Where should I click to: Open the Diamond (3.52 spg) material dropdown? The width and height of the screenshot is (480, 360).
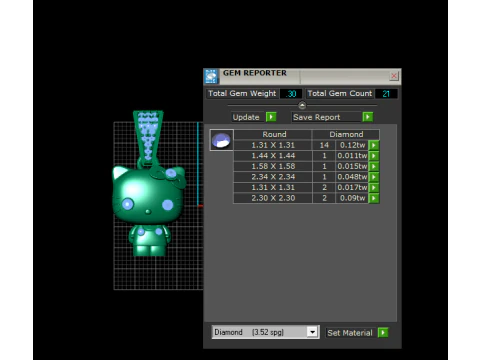[x=266, y=332]
